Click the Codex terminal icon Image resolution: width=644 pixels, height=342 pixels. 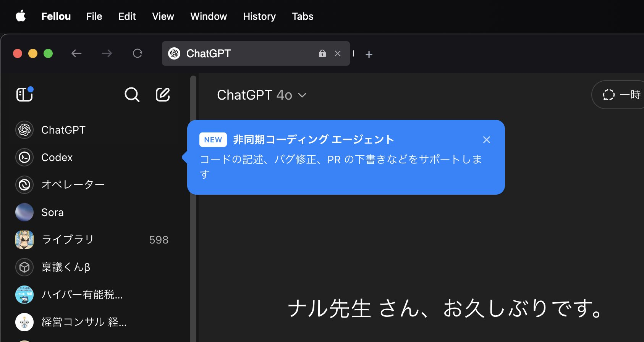coord(24,157)
